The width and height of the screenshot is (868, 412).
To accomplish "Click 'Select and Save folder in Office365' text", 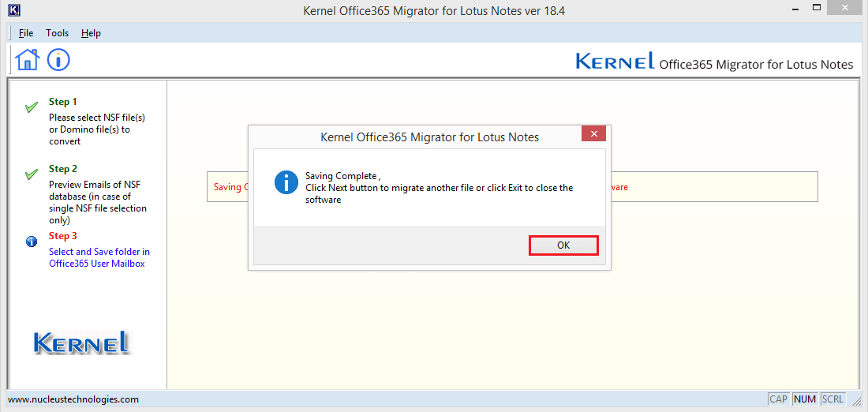I will tap(99, 257).
